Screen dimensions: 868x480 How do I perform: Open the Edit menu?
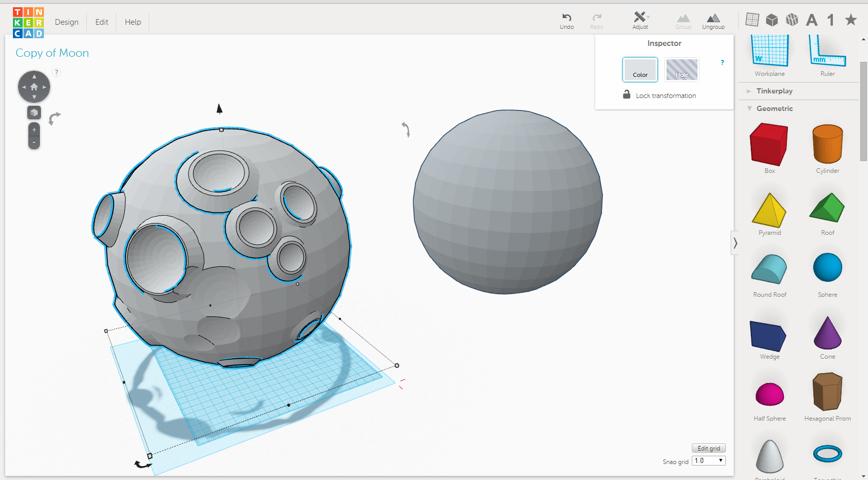click(x=102, y=22)
